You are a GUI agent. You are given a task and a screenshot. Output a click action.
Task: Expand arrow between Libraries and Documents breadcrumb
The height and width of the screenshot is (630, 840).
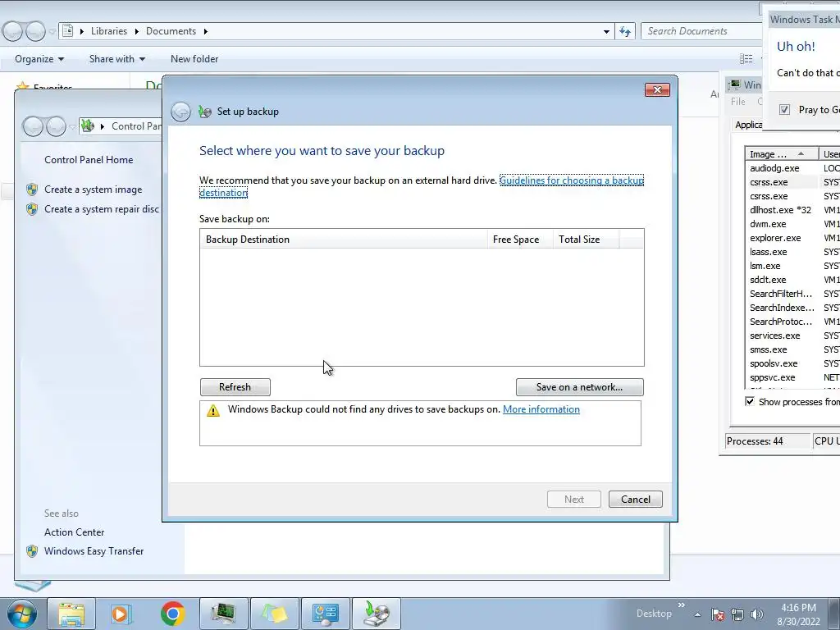[136, 32]
